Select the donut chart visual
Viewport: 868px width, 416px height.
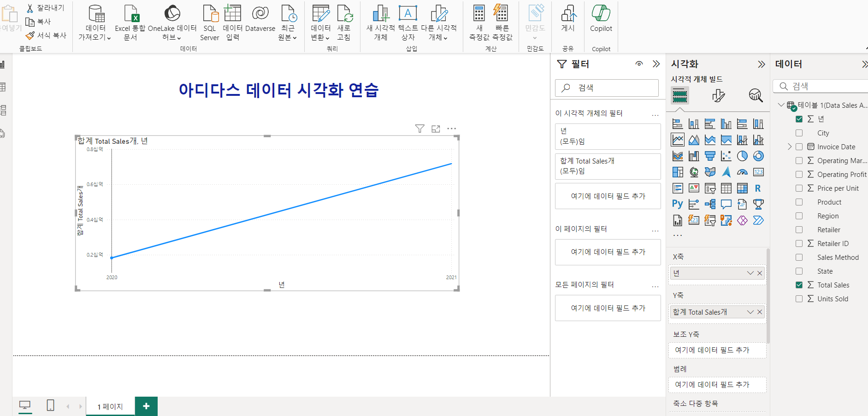pyautogui.click(x=758, y=156)
